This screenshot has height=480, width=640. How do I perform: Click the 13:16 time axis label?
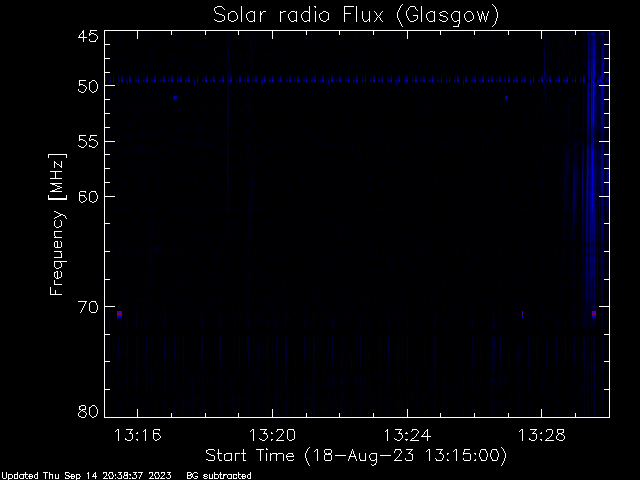[x=138, y=435]
